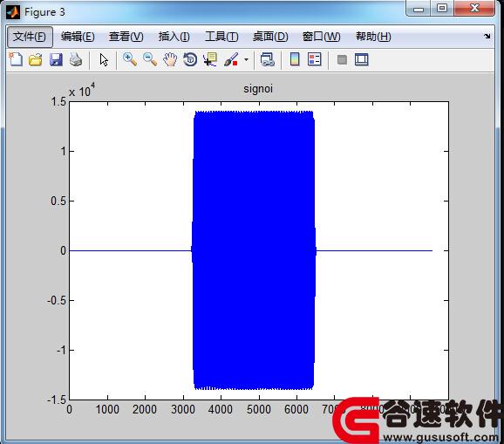Viewport: 504px width, 444px height.
Task: Click the y-axis tick label 0.5
Action: coord(58,202)
